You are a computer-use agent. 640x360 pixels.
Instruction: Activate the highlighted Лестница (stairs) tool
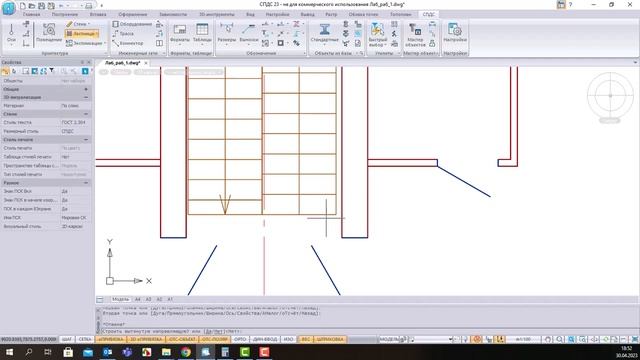[81, 33]
